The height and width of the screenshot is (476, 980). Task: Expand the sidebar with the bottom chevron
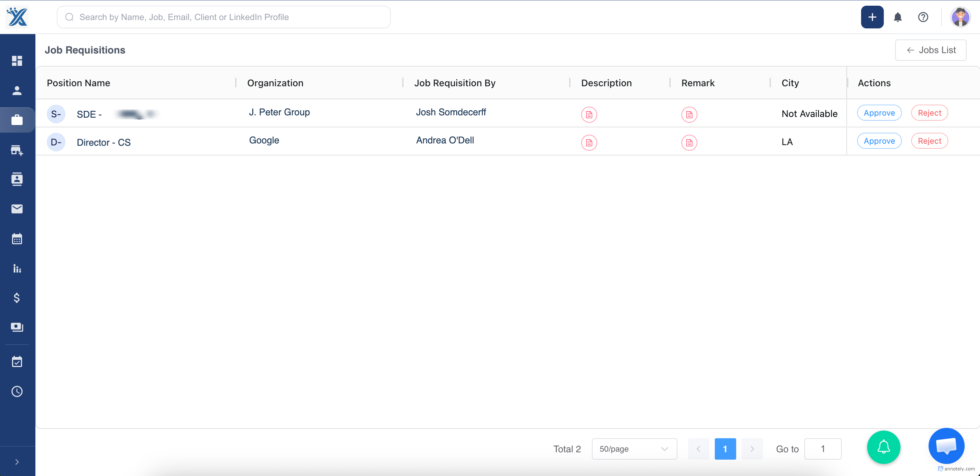coord(17,462)
